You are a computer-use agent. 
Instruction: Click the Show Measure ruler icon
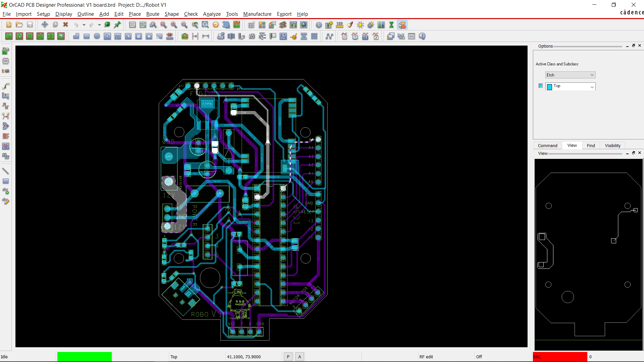tap(340, 25)
